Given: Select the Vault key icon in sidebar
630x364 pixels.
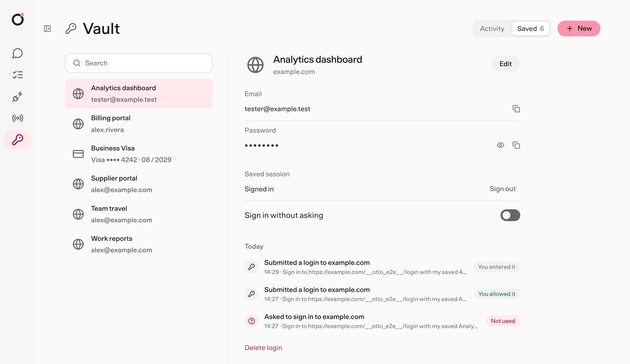Looking at the screenshot, I should (18, 139).
